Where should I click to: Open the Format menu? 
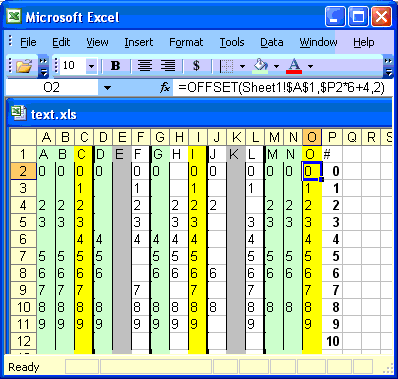click(186, 42)
